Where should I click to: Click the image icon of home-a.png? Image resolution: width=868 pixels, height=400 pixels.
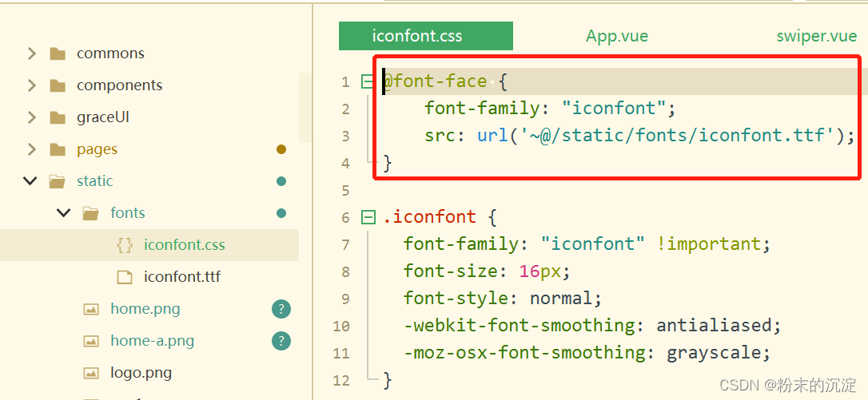(x=91, y=341)
